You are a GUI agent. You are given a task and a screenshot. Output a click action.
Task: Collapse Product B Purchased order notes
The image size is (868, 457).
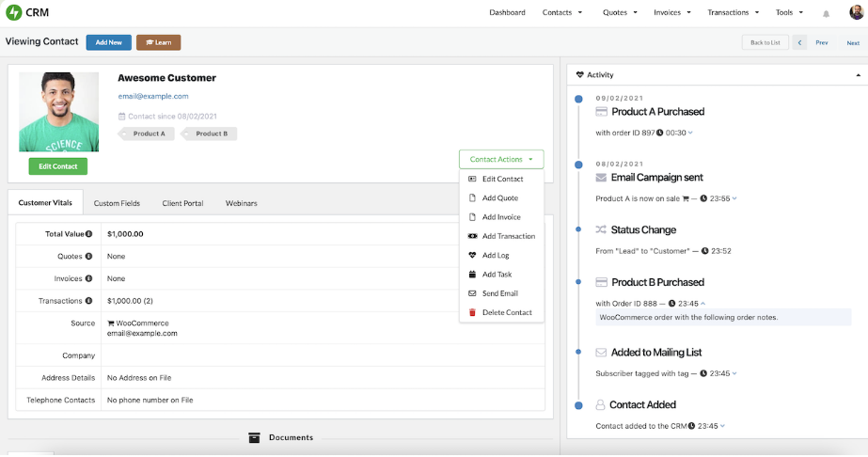click(704, 303)
